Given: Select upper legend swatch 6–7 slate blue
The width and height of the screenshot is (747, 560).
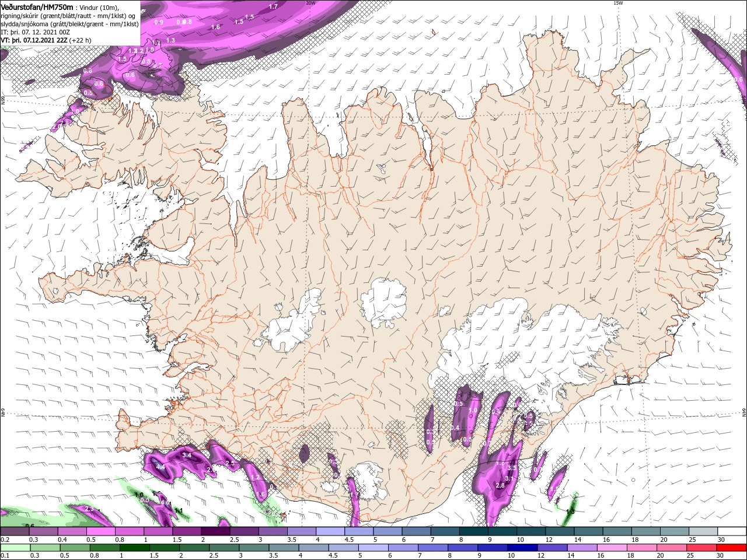Looking at the screenshot, I should click(x=416, y=531).
